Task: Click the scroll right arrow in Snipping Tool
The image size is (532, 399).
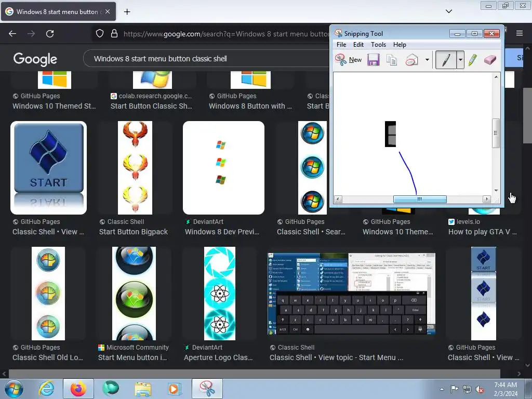Action: pos(487,199)
